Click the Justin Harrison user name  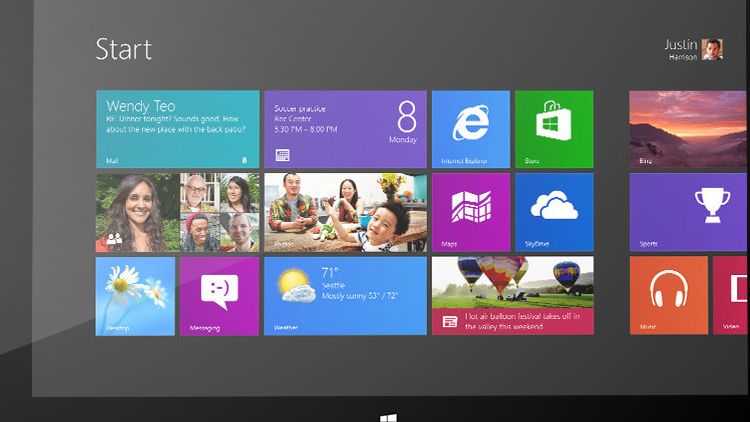[x=681, y=50]
